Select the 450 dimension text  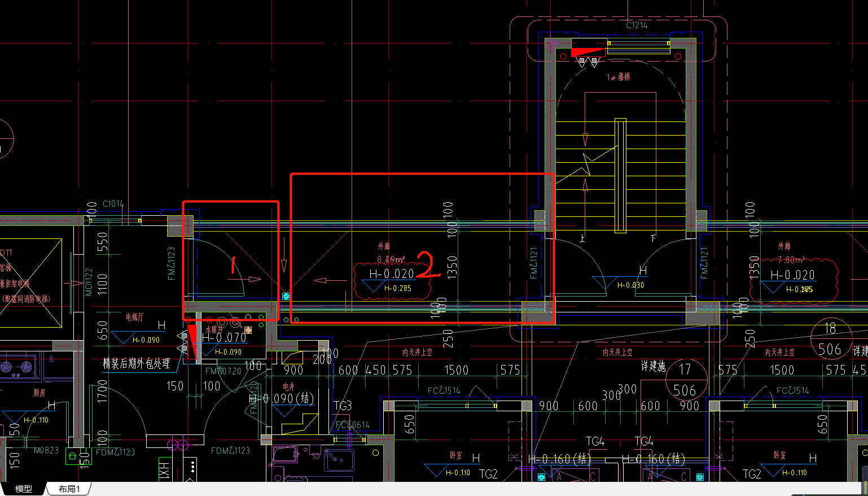376,370
